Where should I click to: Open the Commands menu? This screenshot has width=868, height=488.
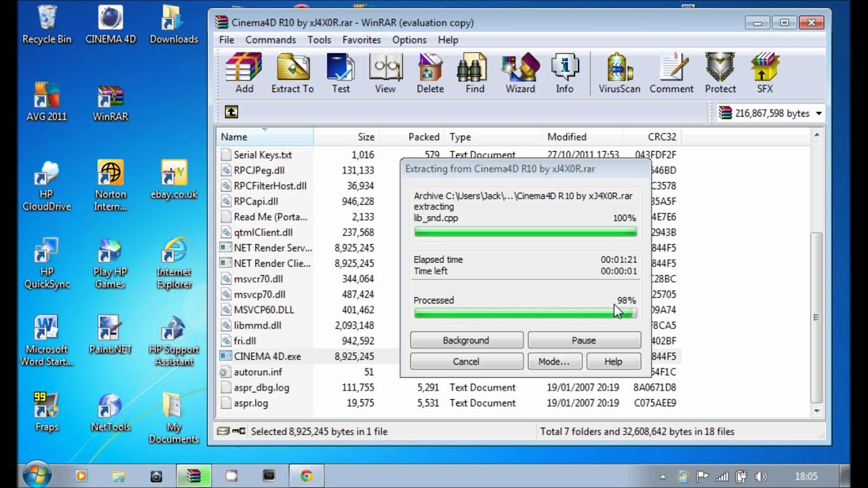click(x=271, y=40)
